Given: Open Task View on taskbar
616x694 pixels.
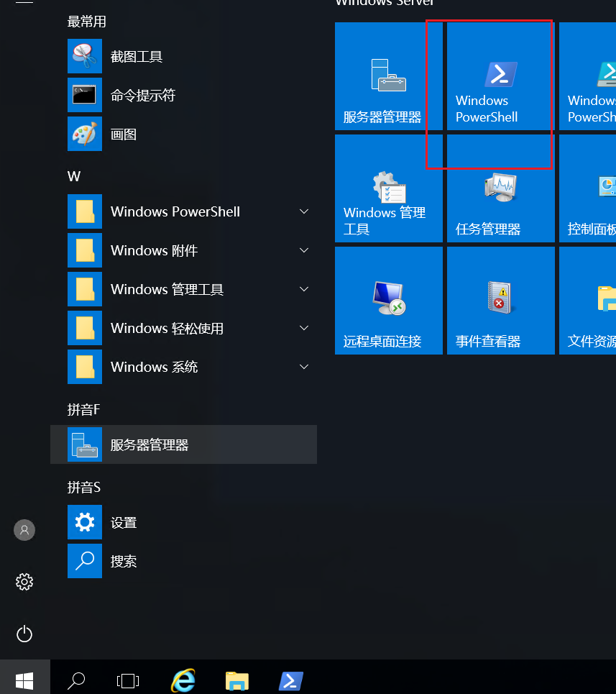Looking at the screenshot, I should pos(128,681).
